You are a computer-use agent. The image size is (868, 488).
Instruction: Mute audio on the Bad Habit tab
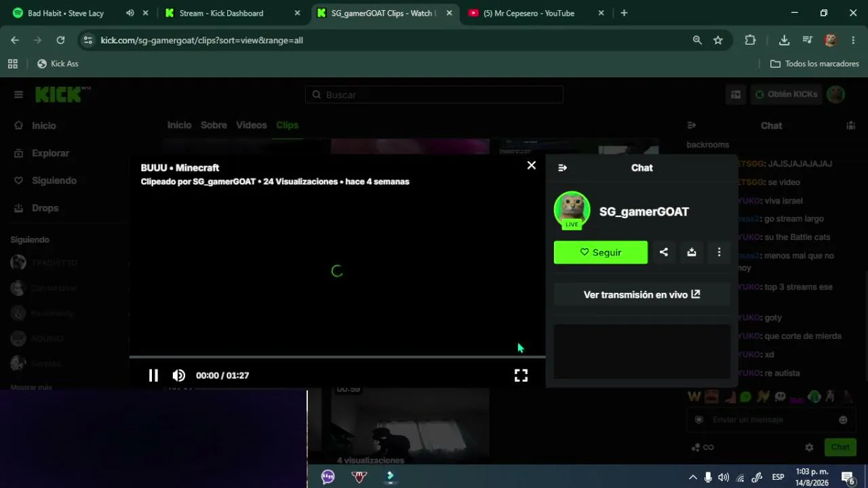coord(130,13)
